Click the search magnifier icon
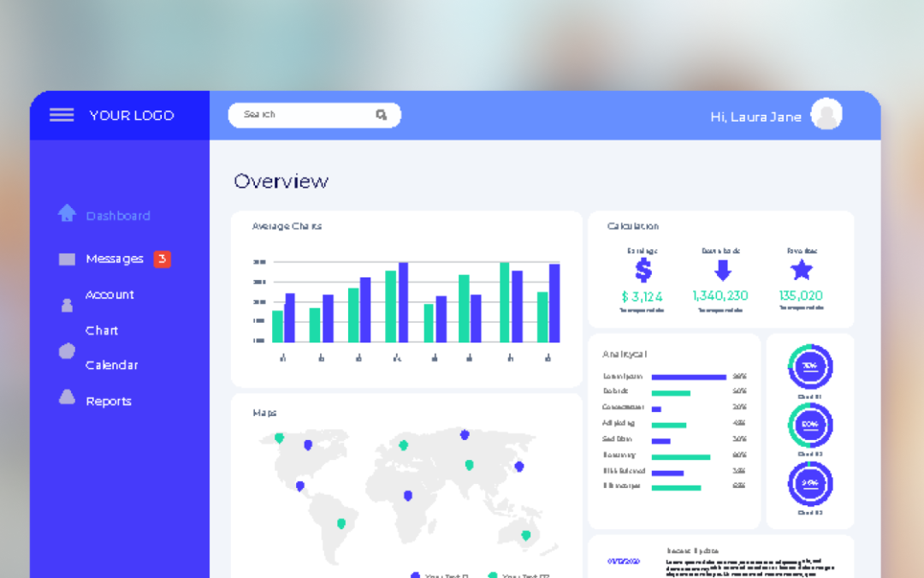Viewport: 924px width, 578px height. click(381, 114)
